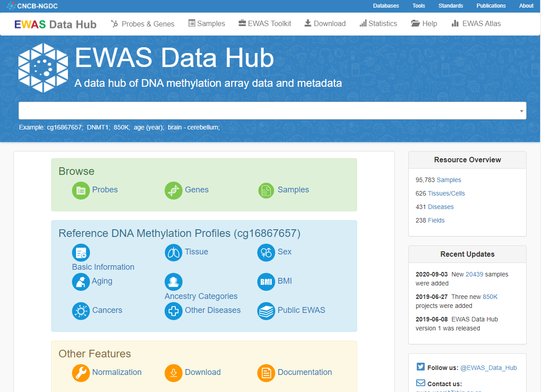Screen dimensions: 541x392
Task: Open the Public EWAS icon
Action: click(266, 311)
